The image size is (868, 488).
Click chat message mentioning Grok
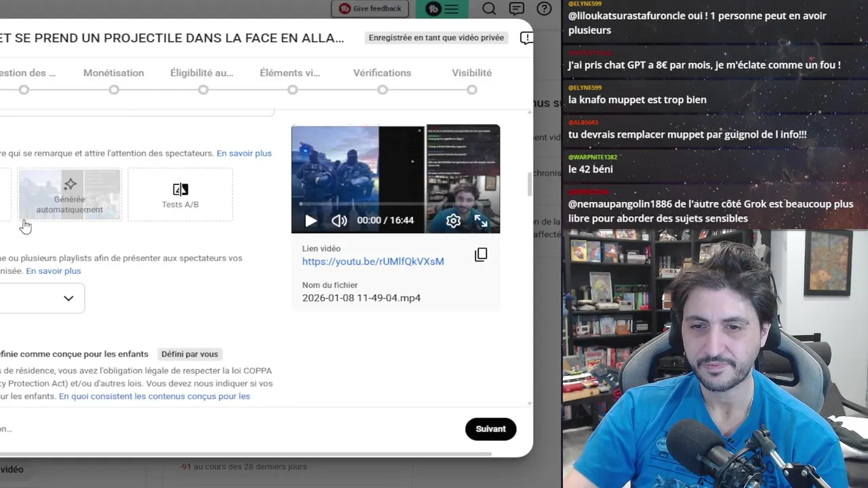click(711, 211)
